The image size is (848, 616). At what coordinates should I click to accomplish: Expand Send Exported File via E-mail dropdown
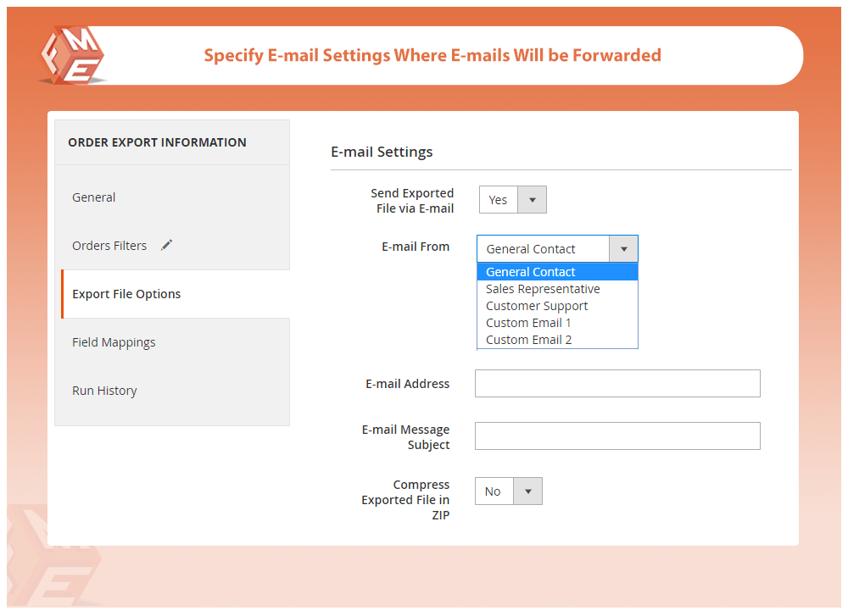click(x=513, y=200)
